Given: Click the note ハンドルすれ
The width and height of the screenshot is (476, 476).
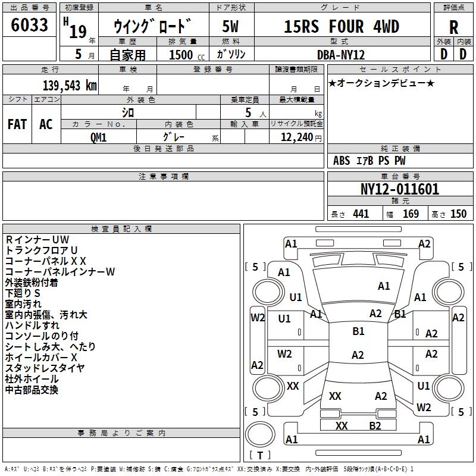Looking at the screenshot, I should pos(32,325).
